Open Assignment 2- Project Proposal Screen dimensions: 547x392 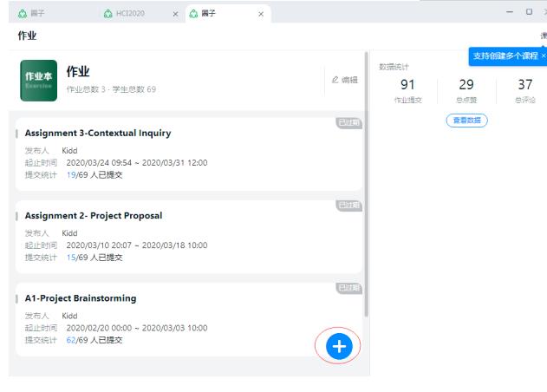(94, 216)
